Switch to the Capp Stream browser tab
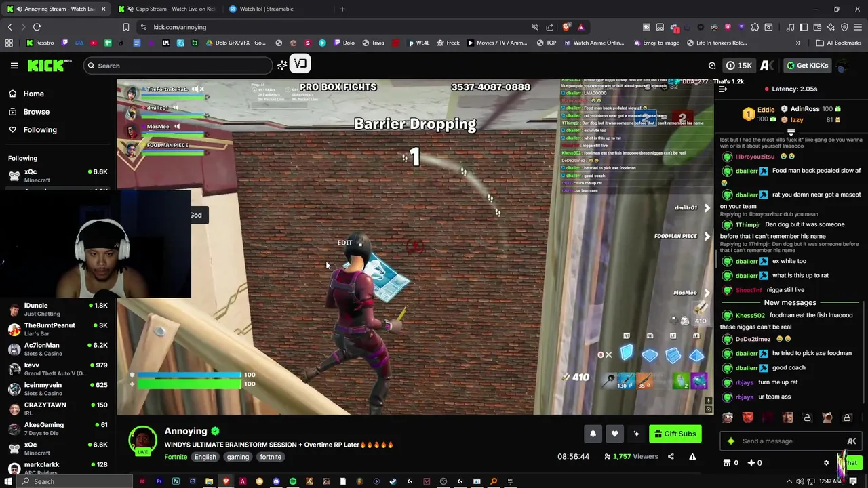This screenshot has width=868, height=488. pyautogui.click(x=167, y=9)
